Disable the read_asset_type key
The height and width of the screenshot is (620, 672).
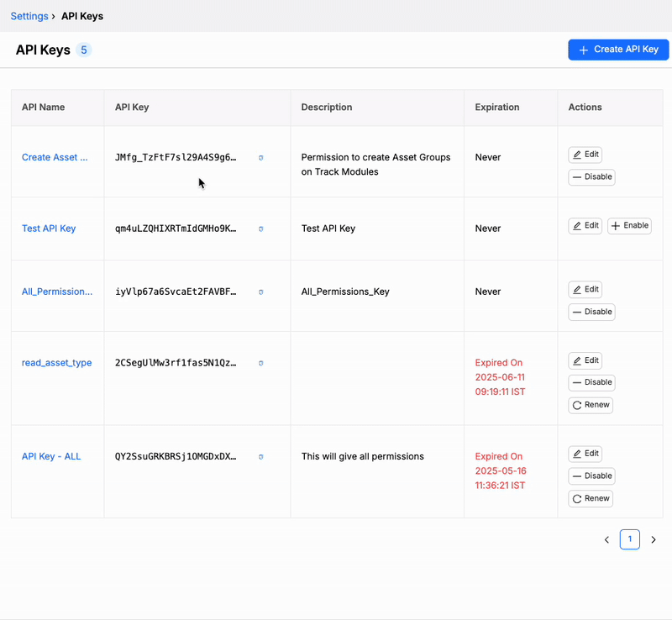[591, 382]
